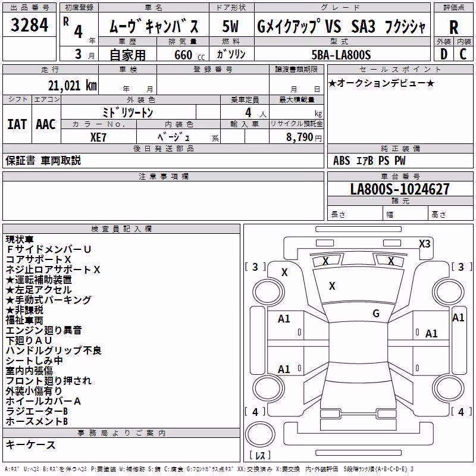Select the note フロント廻り押され
This screenshot has width=476, height=476.
(49, 381)
